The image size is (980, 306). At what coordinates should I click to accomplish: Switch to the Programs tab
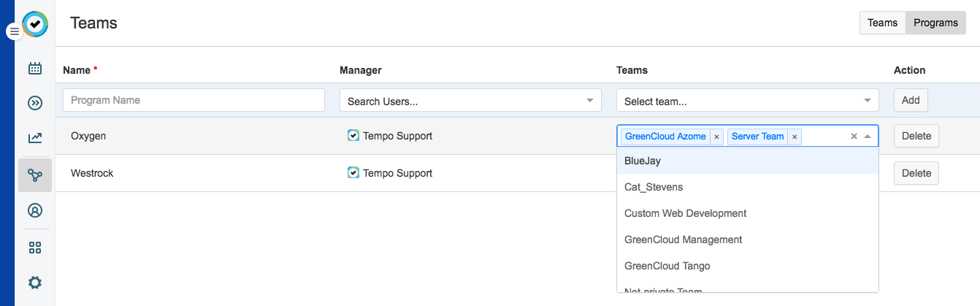(x=935, y=23)
